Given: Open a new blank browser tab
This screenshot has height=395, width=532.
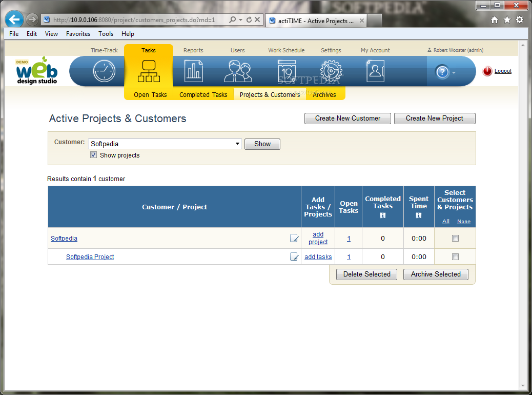Looking at the screenshot, I should point(375,21).
